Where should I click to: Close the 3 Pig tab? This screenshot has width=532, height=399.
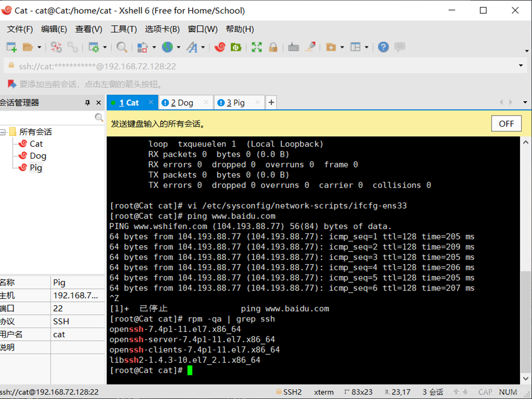[257, 102]
